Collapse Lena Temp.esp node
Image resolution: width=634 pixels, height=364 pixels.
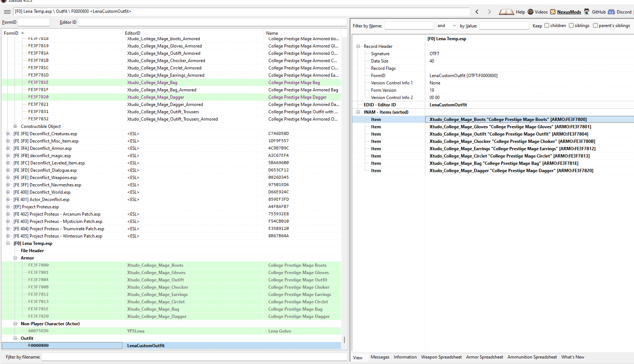point(8,243)
